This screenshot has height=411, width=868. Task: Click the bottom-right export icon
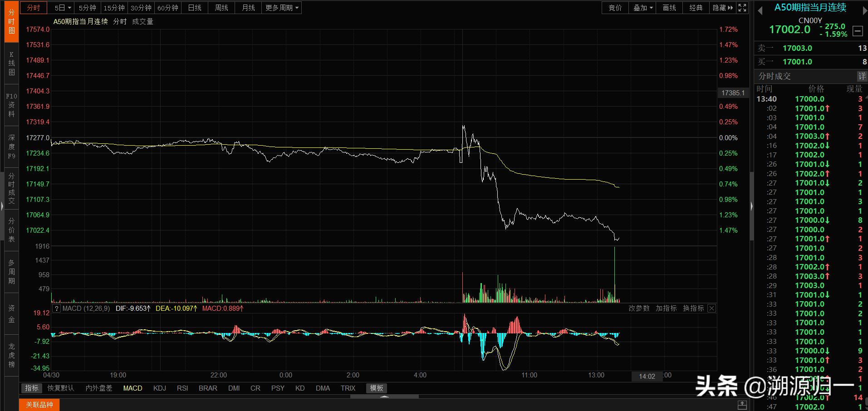click(x=742, y=405)
